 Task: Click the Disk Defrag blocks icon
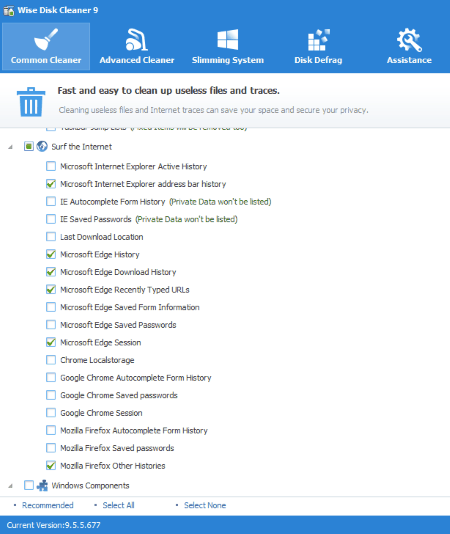pyautogui.click(x=319, y=40)
